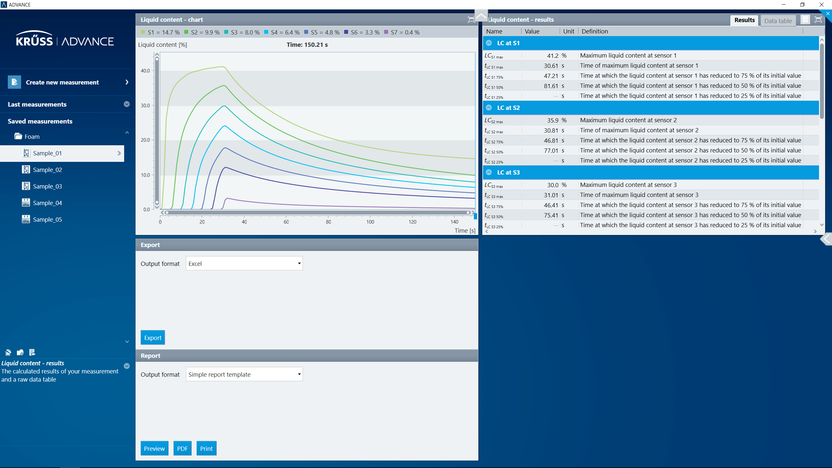
Task: Open Export output format dropdown
Action: coord(244,263)
